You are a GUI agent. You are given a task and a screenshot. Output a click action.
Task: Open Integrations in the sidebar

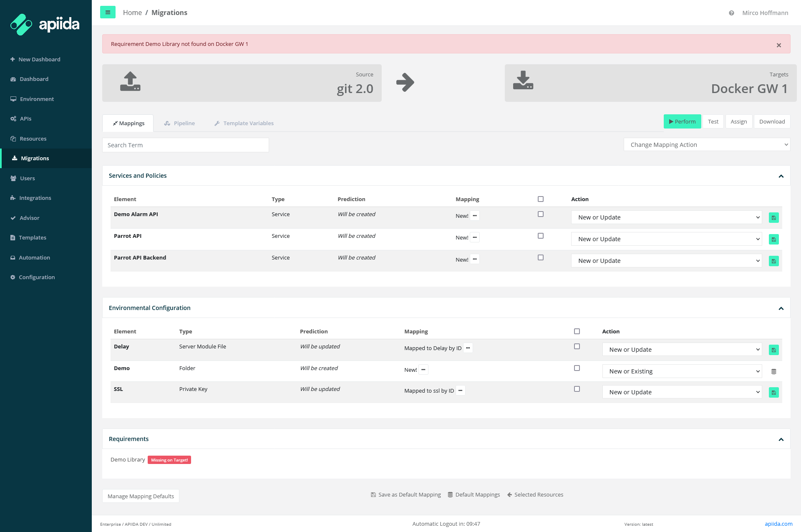35,198
